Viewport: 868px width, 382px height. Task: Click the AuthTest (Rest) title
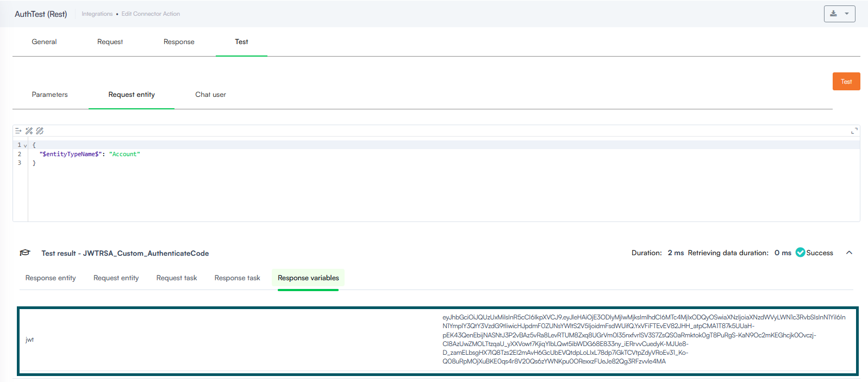pos(41,14)
